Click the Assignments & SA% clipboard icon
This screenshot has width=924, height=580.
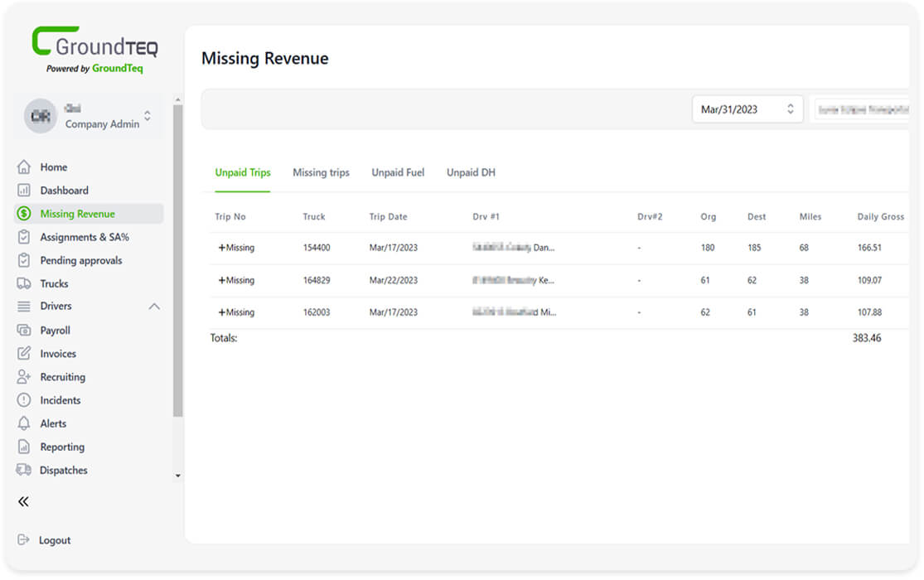click(x=23, y=237)
